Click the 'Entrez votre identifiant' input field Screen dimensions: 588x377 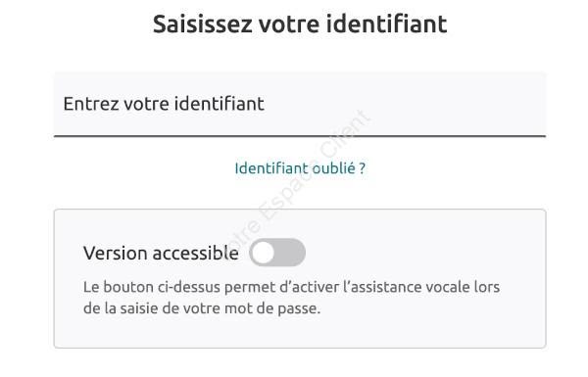point(300,105)
